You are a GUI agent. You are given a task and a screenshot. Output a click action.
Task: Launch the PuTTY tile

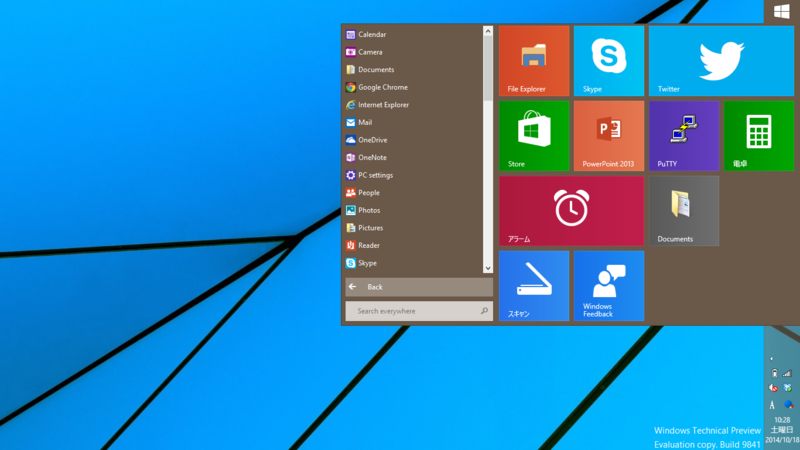click(684, 136)
